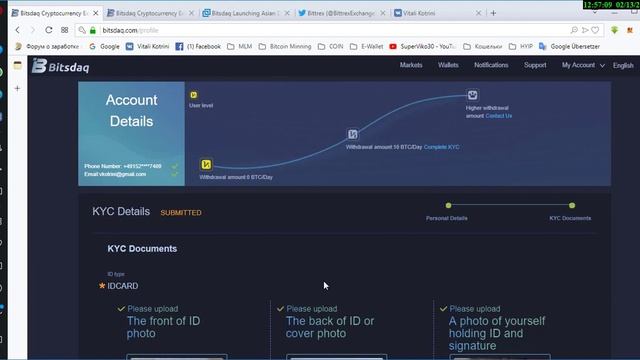The image size is (640, 360).
Task: Open the Google bookmark
Action: click(x=104, y=47)
